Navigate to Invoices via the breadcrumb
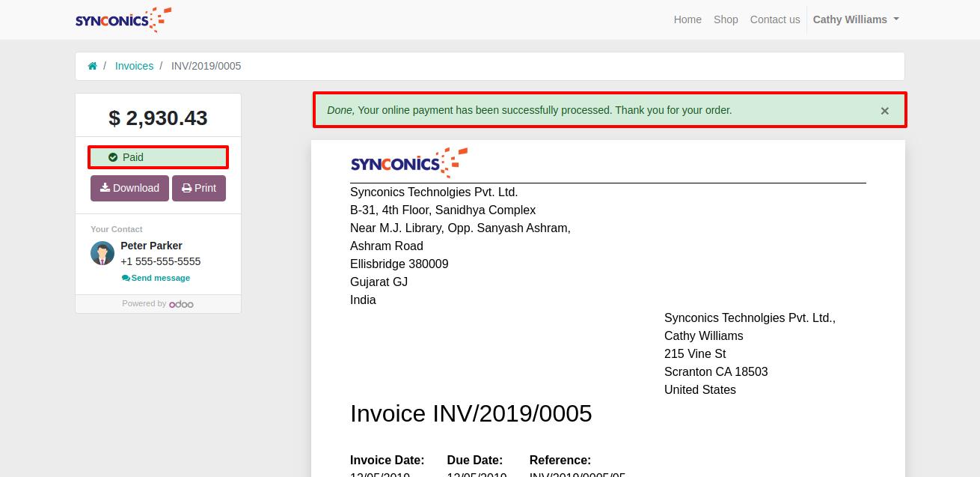The width and height of the screenshot is (980, 477). (134, 66)
